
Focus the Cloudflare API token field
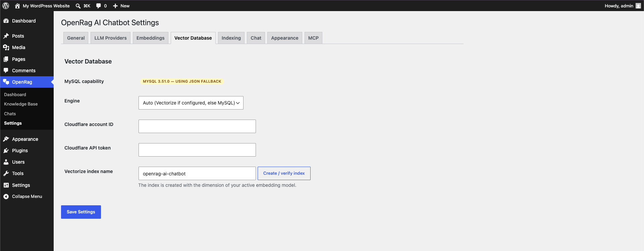[197, 150]
